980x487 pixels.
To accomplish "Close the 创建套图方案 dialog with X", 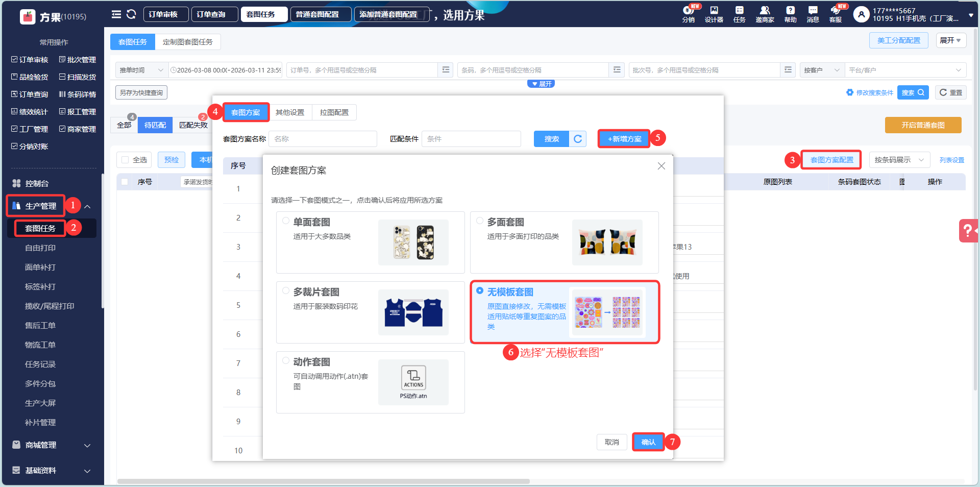I will [x=661, y=166].
